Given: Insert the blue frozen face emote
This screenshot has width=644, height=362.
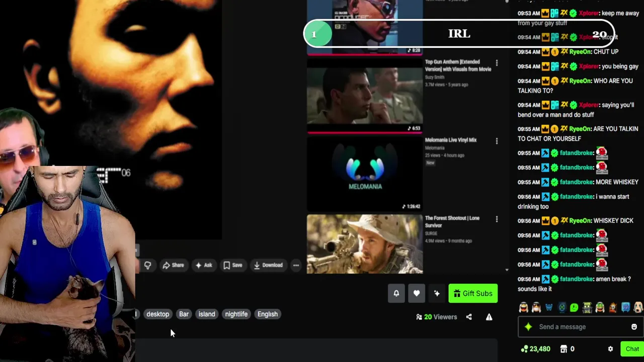Looking at the screenshot, I should pyautogui.click(x=625, y=307).
